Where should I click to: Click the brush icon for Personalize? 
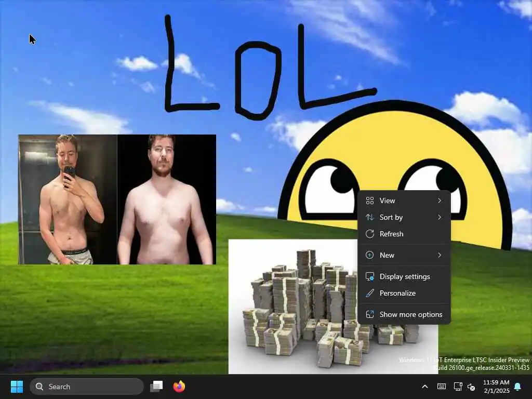(x=370, y=293)
